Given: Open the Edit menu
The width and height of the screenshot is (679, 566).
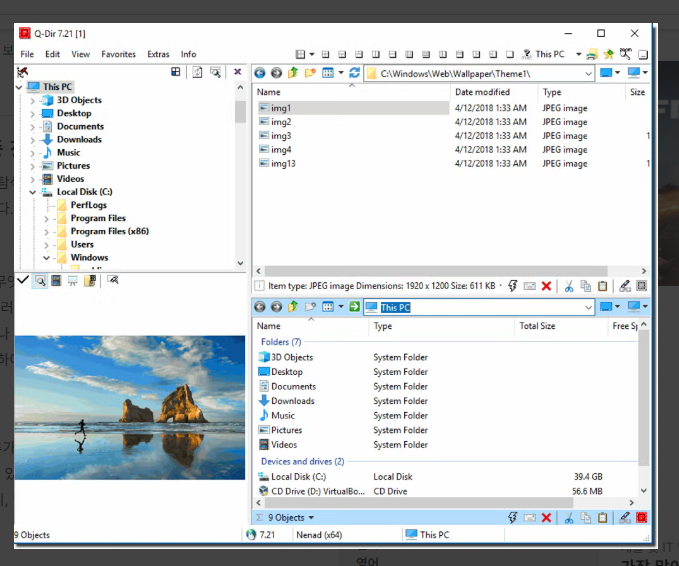Looking at the screenshot, I should pos(52,54).
